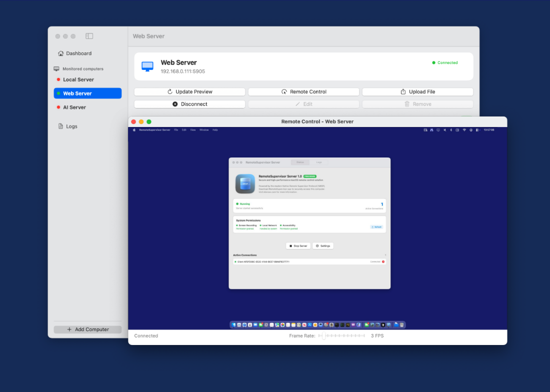Open the remote Window menu

tap(204, 130)
